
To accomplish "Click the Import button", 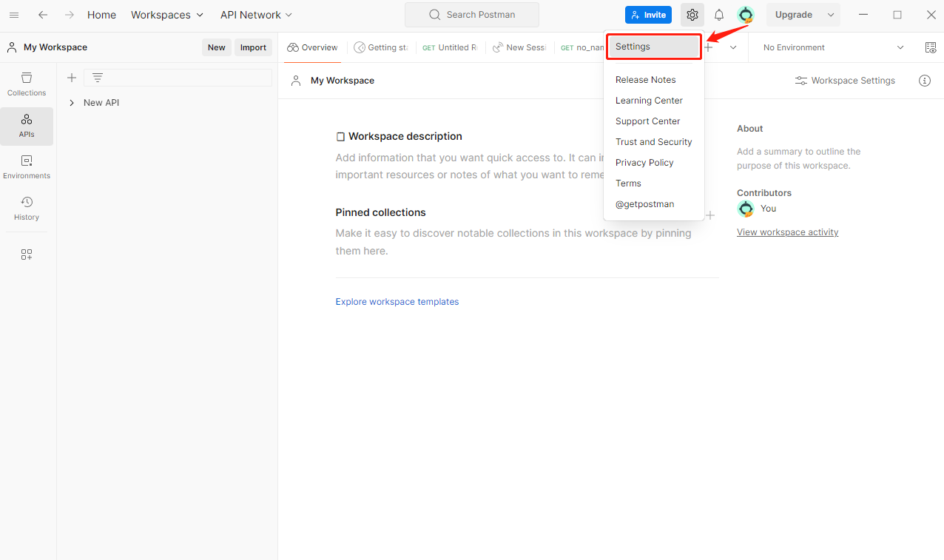I will (x=253, y=47).
